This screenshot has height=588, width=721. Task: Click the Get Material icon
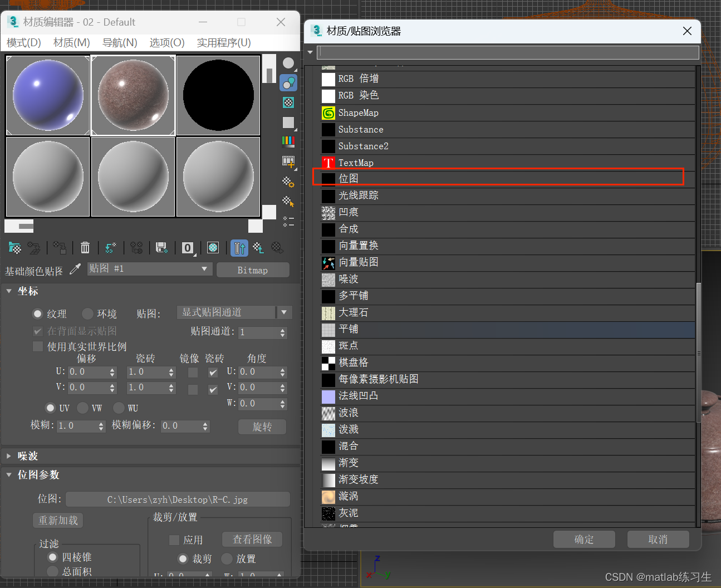point(15,248)
